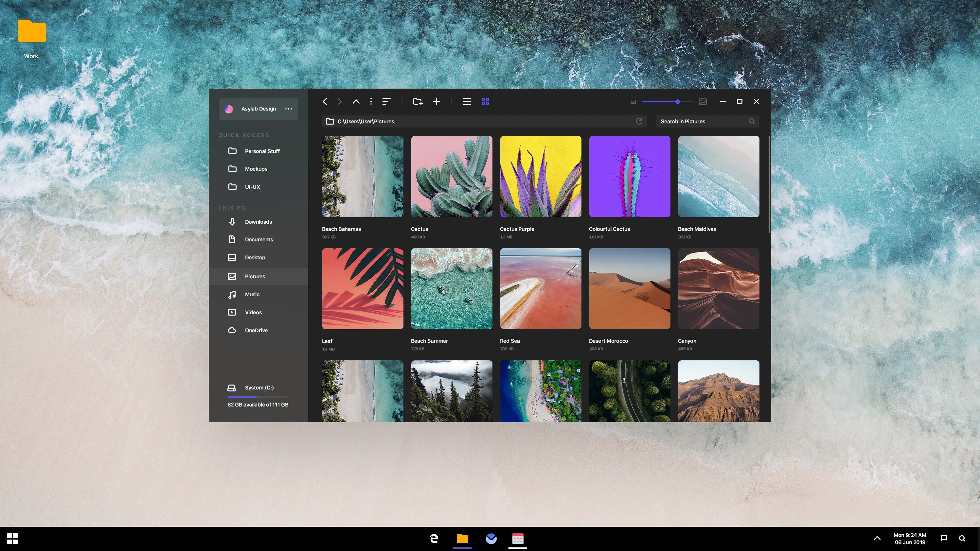Open the sort options icon
The height and width of the screenshot is (551, 980).
point(386,101)
